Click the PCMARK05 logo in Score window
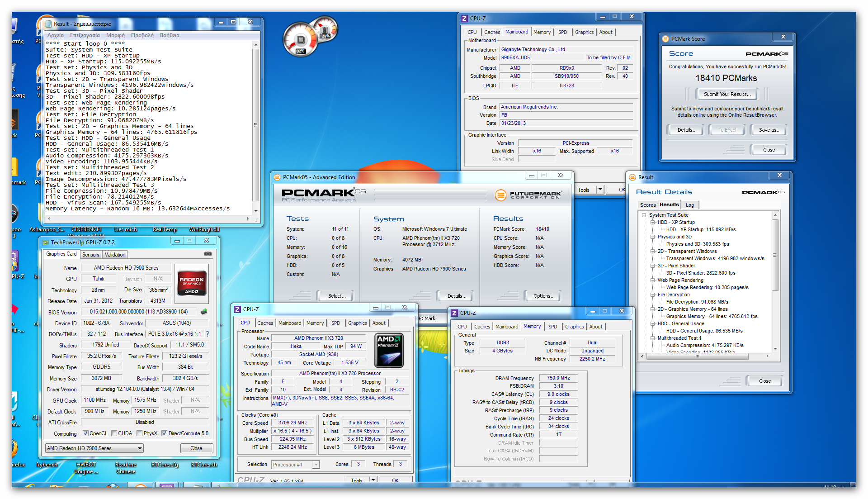868x499 pixels. [767, 54]
